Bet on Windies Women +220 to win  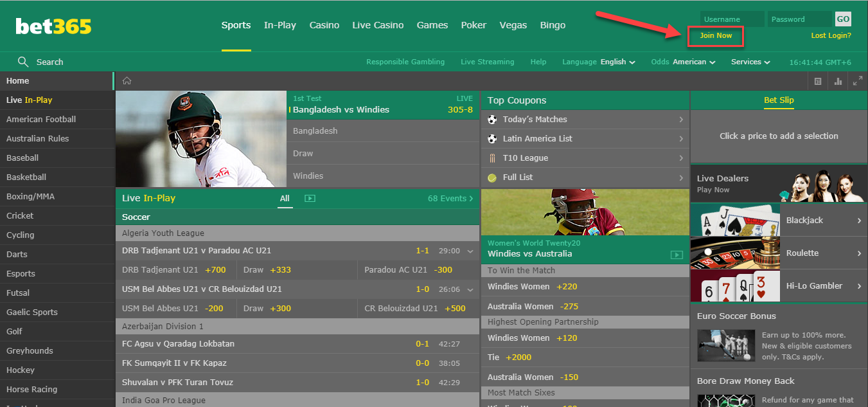pyautogui.click(x=585, y=287)
